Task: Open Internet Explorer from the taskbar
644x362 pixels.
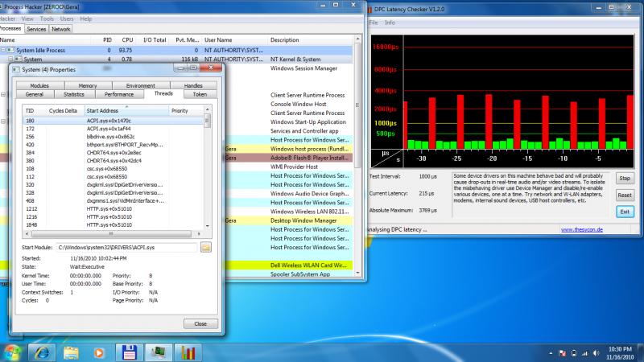Action: pyautogui.click(x=42, y=352)
